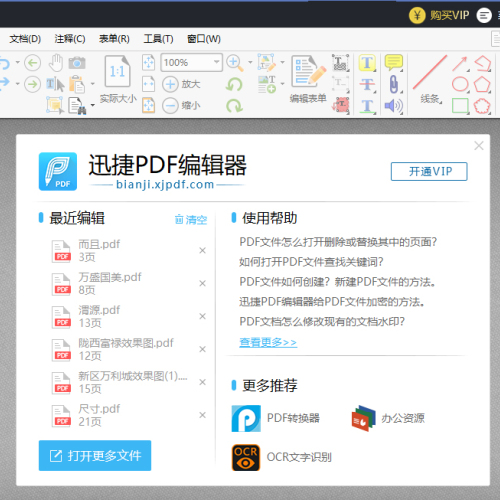Click the add image and text tool
500x500 pixels.
point(267,84)
